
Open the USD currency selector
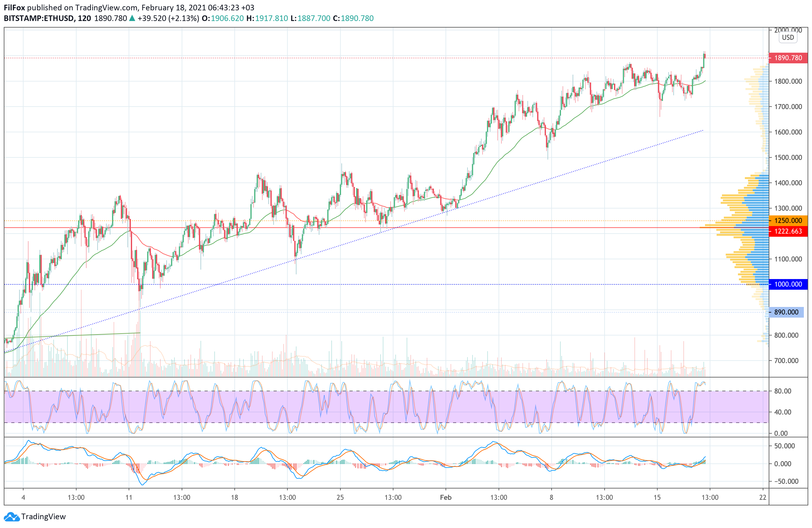(x=788, y=38)
